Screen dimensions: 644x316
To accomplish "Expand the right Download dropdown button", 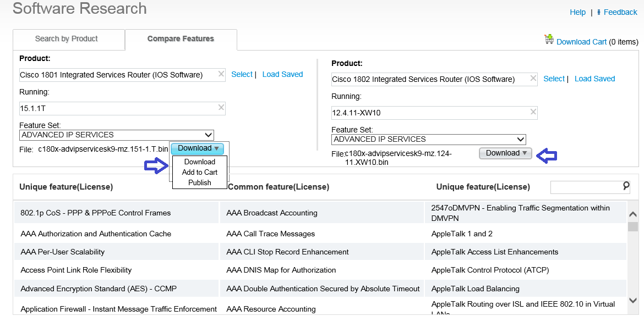I will point(506,153).
